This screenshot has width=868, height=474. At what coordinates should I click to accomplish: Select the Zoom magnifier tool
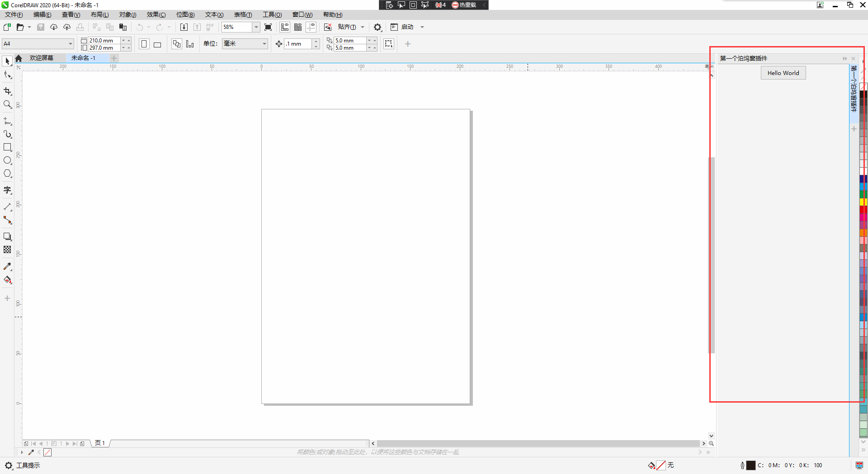pos(7,105)
